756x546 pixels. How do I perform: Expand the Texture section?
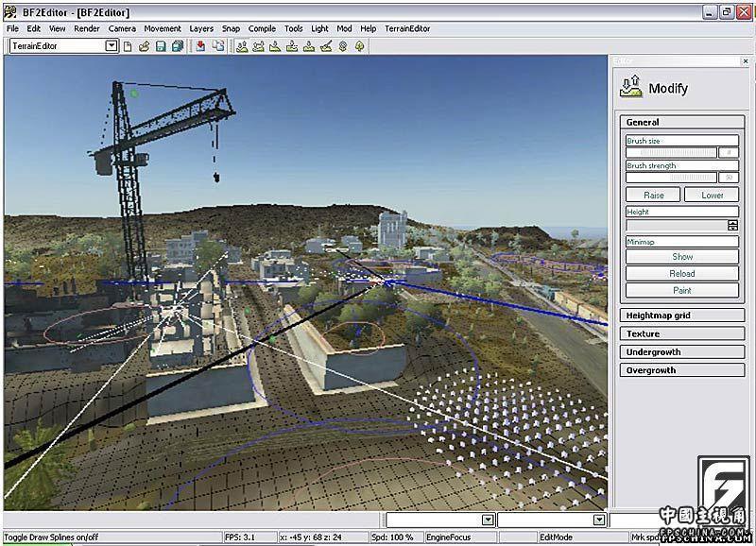click(682, 333)
